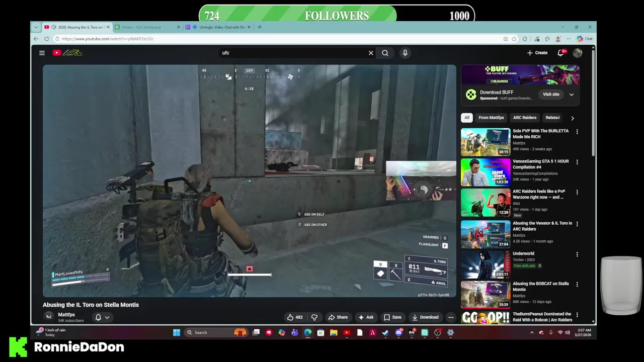644x362 pixels.
Task: Open the browser settings ellipsis menu
Action: tap(569, 39)
